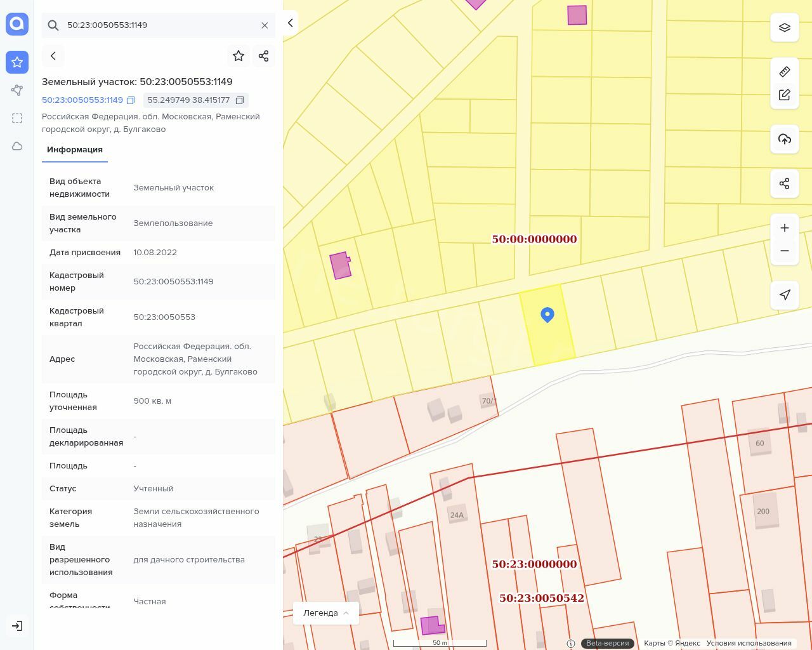Screen dimensions: 812x650
Task: Open the map layers selector
Action: [784, 27]
